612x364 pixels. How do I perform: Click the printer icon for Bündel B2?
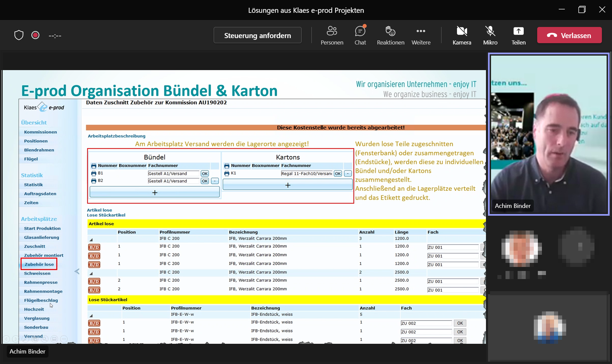(x=93, y=181)
